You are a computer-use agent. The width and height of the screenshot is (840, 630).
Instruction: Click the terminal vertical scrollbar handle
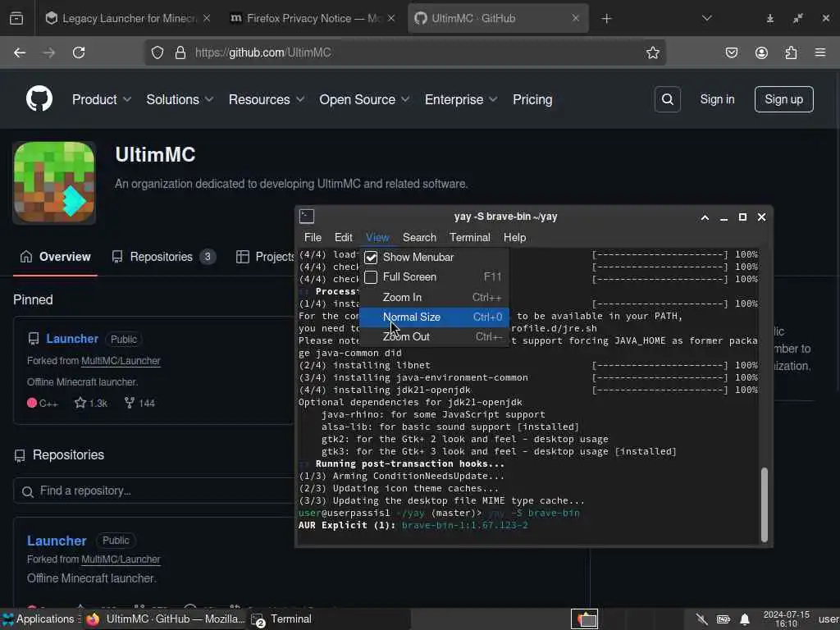[765, 504]
